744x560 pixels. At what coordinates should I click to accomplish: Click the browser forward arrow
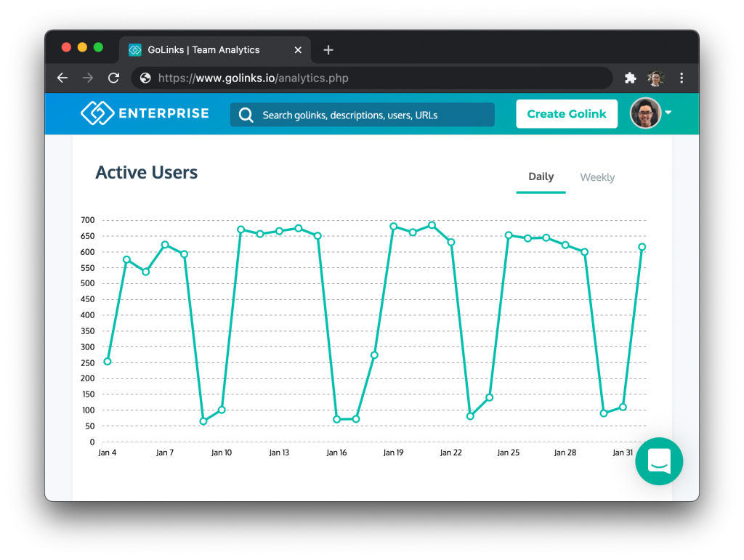(87, 78)
